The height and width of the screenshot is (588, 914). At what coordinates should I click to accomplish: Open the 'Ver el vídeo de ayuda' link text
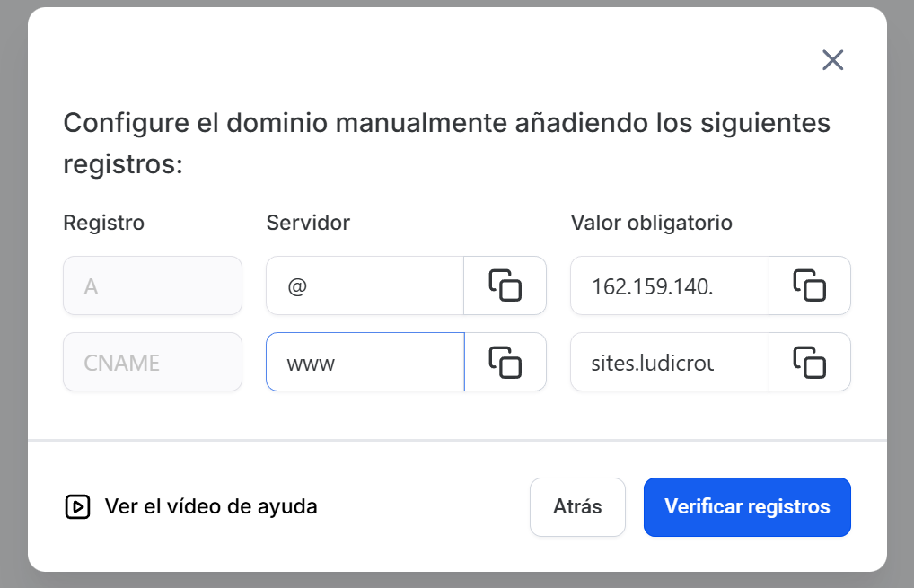coord(211,507)
